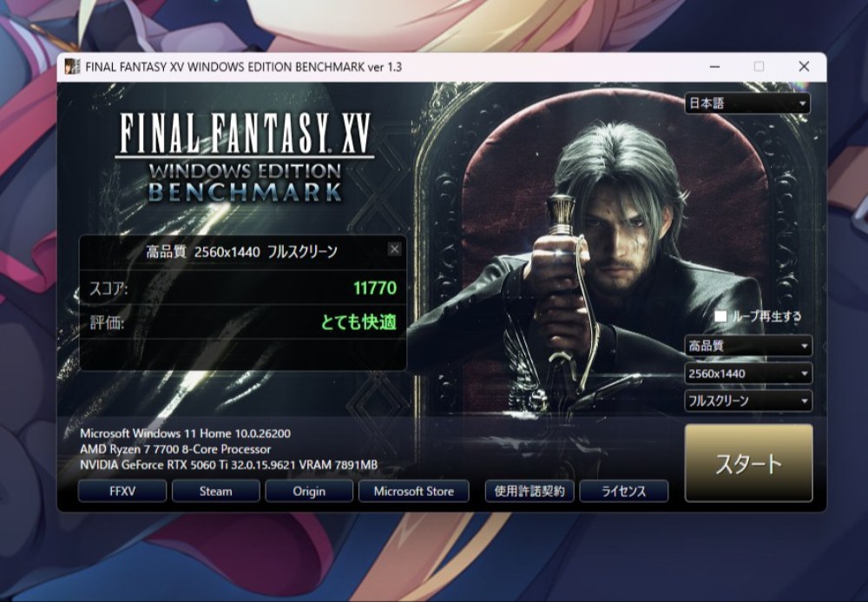View the 使用許諾契約 agreement
The width and height of the screenshot is (868, 602).
tap(529, 491)
